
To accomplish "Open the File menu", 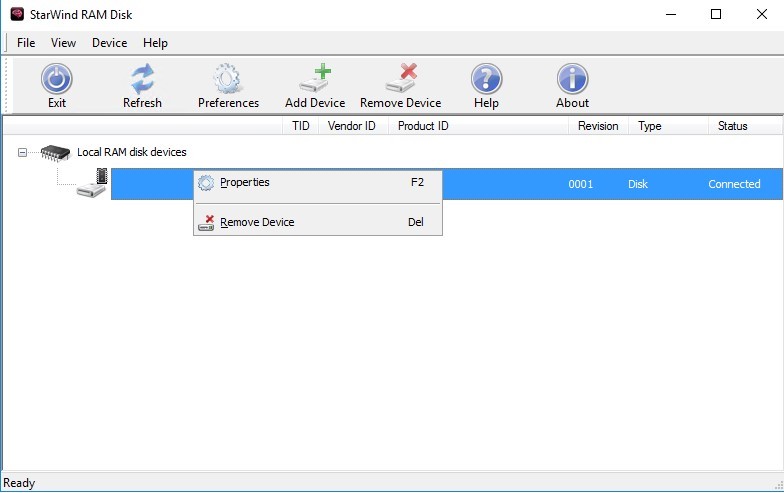I will [x=26, y=43].
